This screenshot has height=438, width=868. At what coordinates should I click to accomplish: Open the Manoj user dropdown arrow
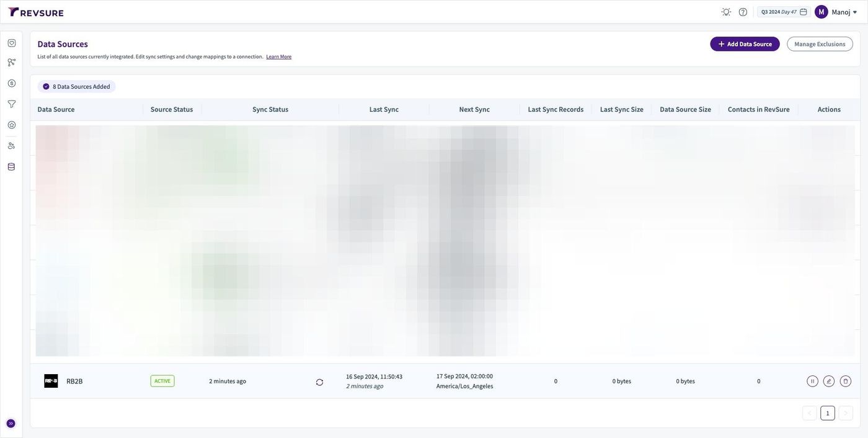855,12
